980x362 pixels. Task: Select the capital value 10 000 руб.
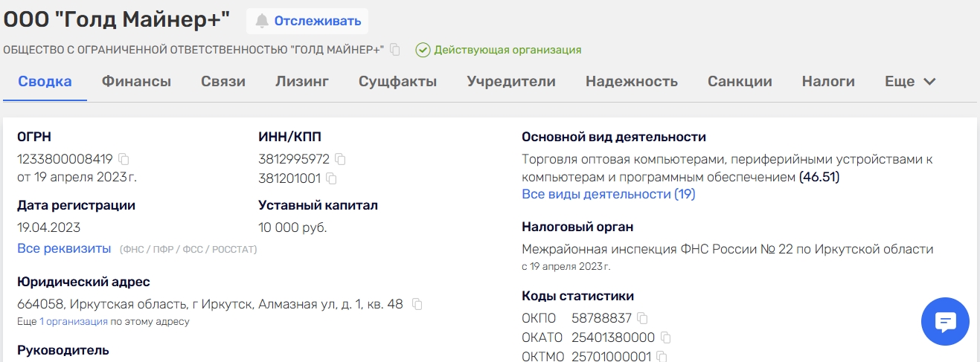click(x=292, y=227)
